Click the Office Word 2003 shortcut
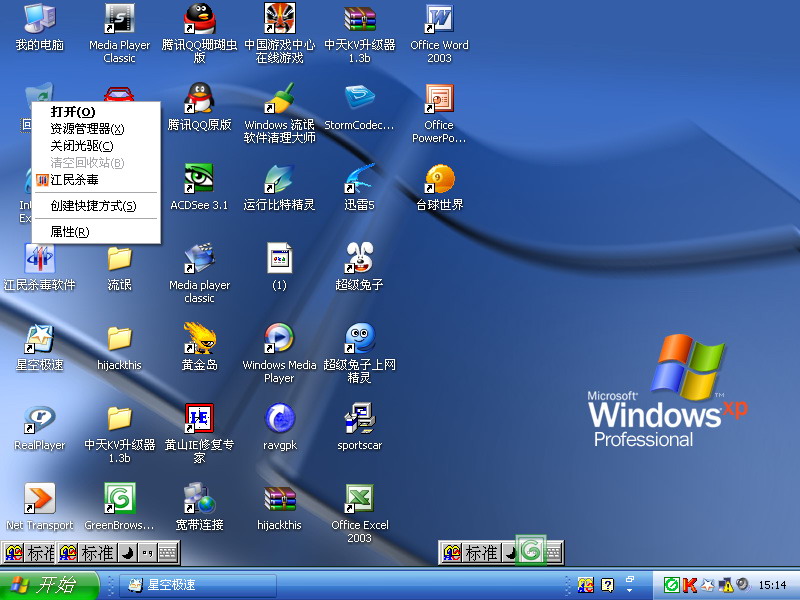The height and width of the screenshot is (600, 800). tap(439, 19)
